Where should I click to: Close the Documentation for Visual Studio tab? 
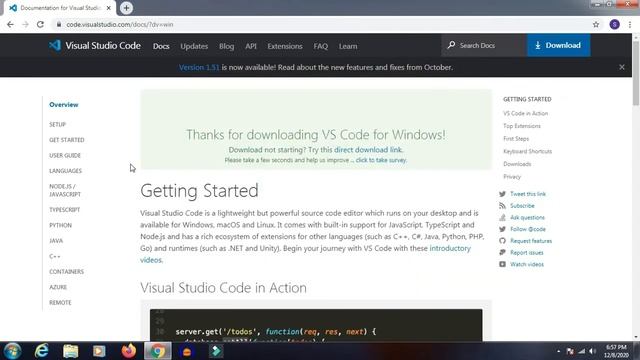(x=109, y=8)
